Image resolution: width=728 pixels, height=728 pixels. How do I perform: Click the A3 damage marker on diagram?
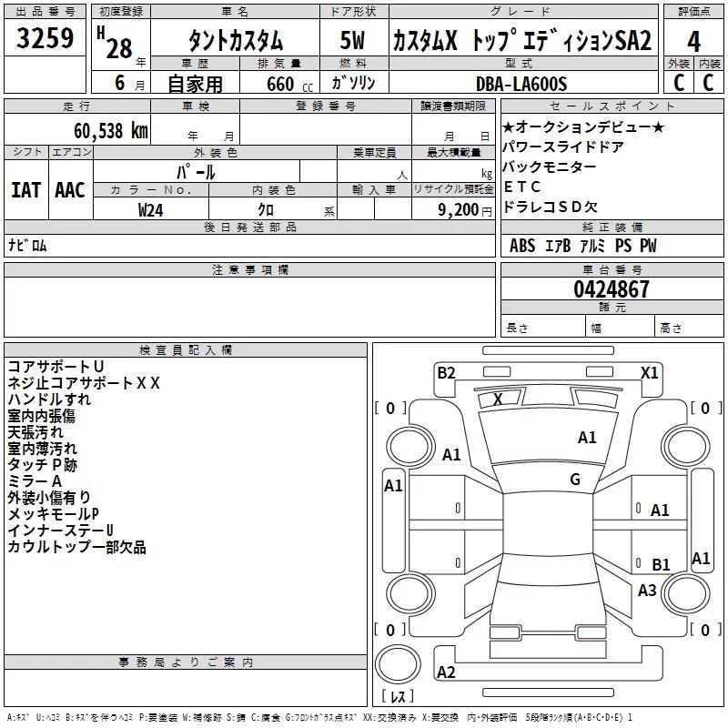(x=647, y=591)
